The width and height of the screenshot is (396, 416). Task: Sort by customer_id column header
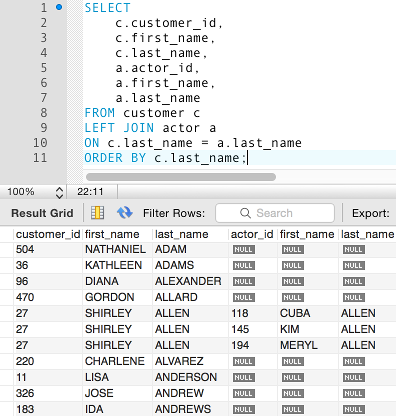pyautogui.click(x=48, y=234)
